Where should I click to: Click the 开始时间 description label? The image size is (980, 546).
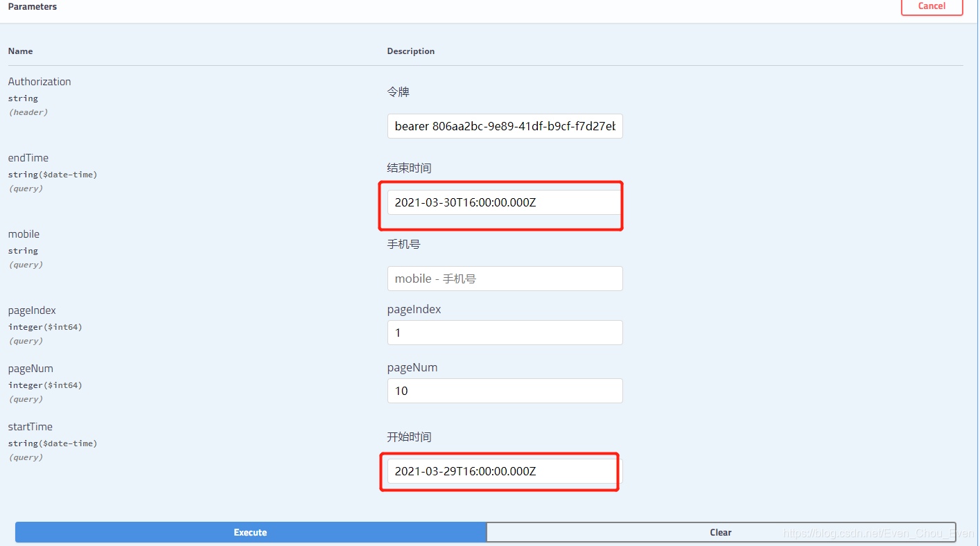[x=409, y=437]
